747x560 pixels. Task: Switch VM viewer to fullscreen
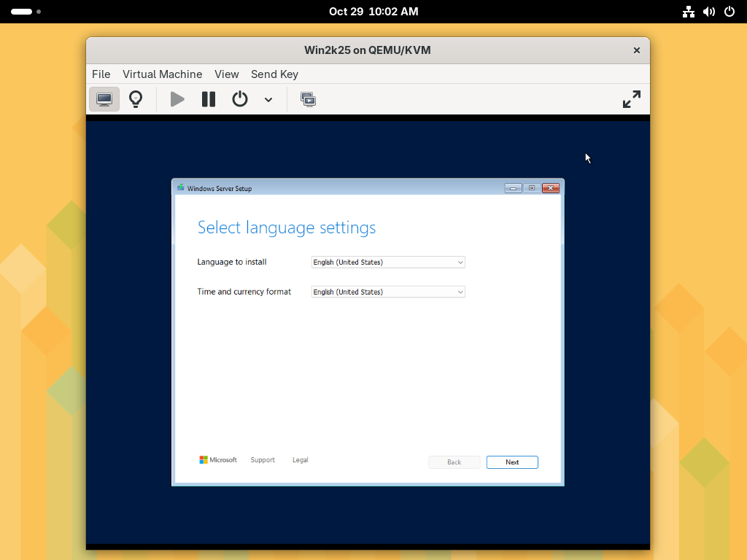tap(631, 99)
